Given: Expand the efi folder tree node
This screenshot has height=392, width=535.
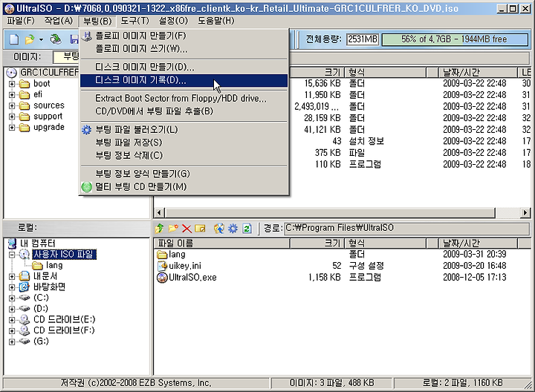Looking at the screenshot, I should click(x=12, y=95).
